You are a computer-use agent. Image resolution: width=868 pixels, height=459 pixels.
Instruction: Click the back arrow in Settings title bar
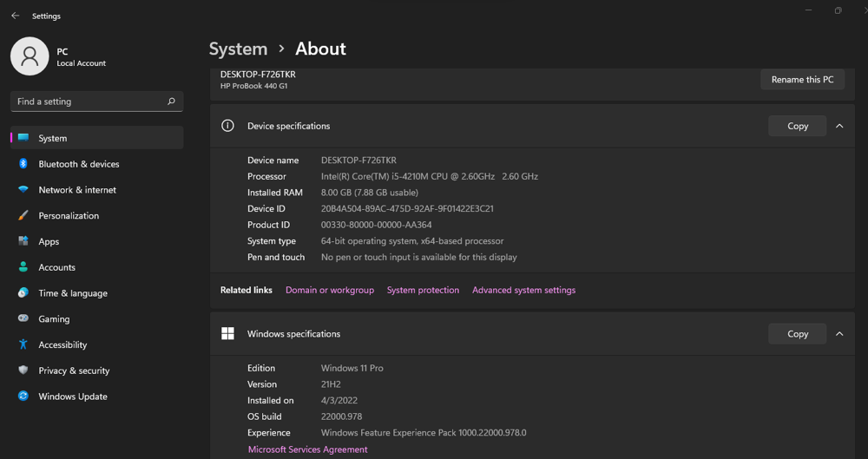point(15,16)
